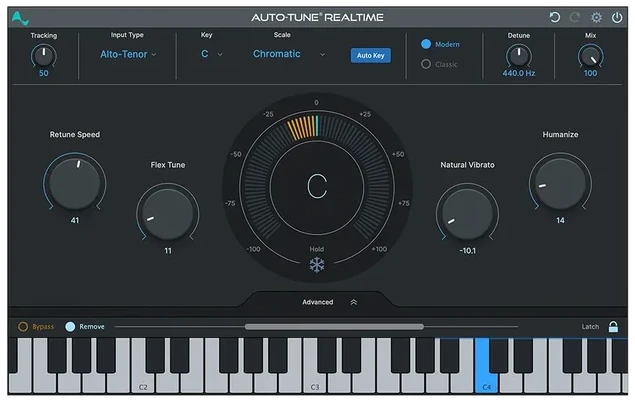The height and width of the screenshot is (402, 635).
Task: Click the AUTO-TUNE REALTIME title
Action: click(317, 17)
